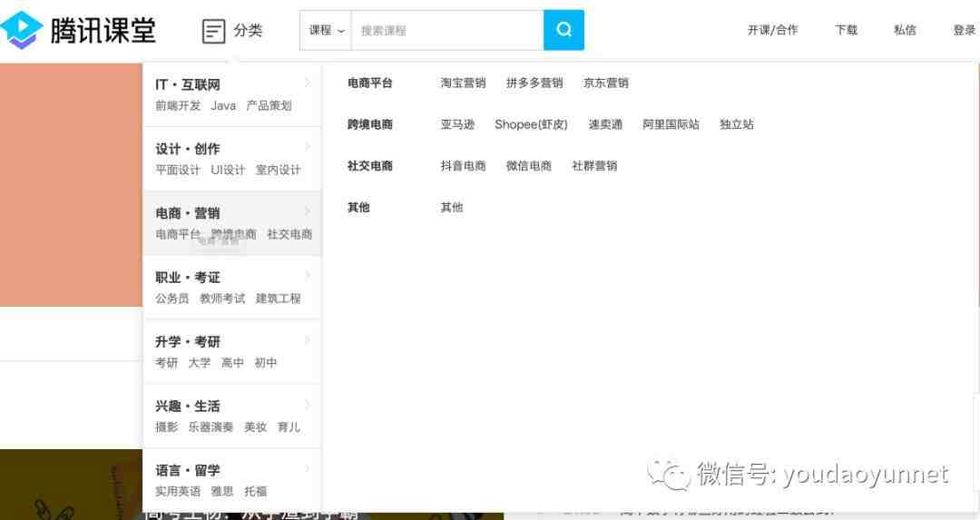Open the 开课/合作 link
Screen dimensions: 980x520
pos(772,30)
